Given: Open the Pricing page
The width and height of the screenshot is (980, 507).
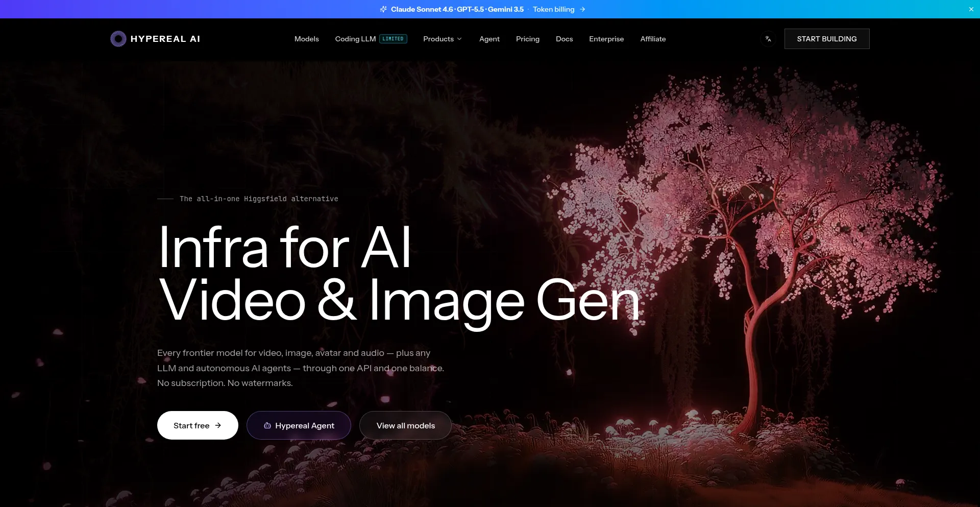Looking at the screenshot, I should (528, 39).
